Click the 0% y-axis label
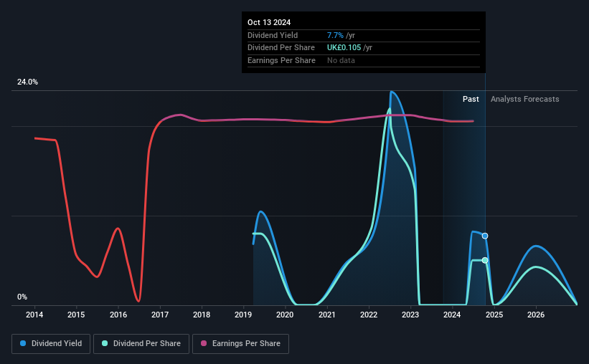 coord(22,297)
